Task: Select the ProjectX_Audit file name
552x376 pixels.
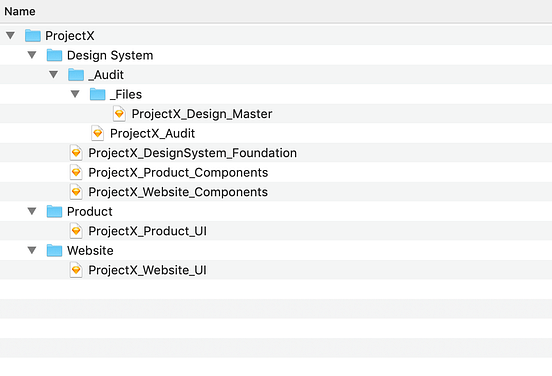Action: point(152,133)
